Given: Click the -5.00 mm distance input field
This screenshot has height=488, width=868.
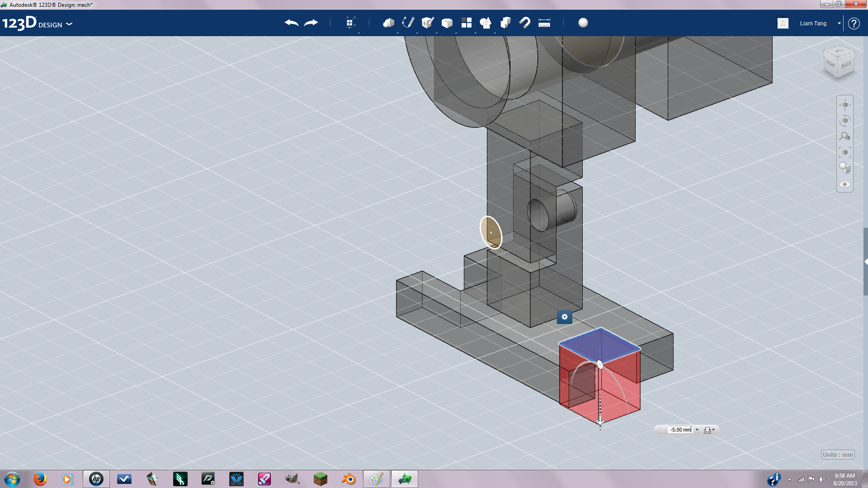Looking at the screenshot, I should (x=680, y=430).
